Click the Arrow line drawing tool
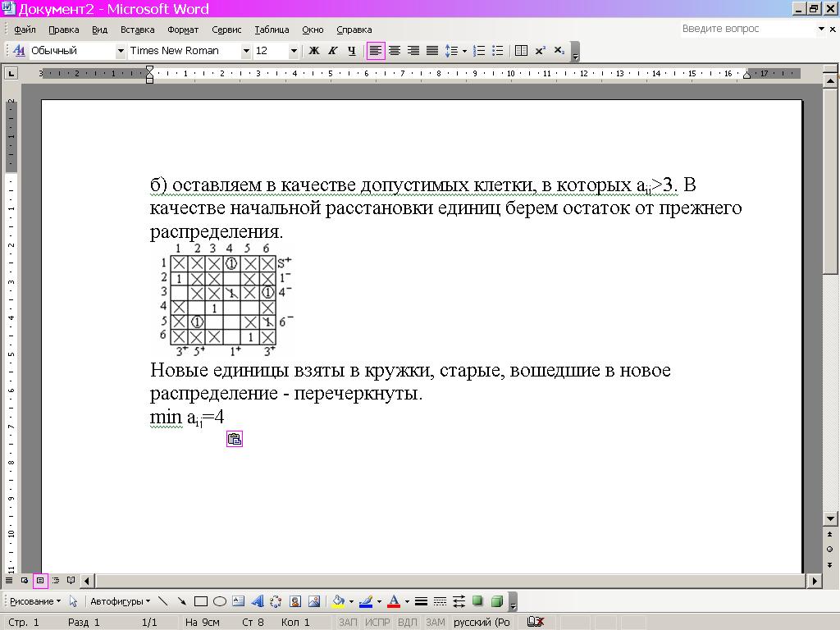Viewport: 840px width, 630px height. coord(181,601)
